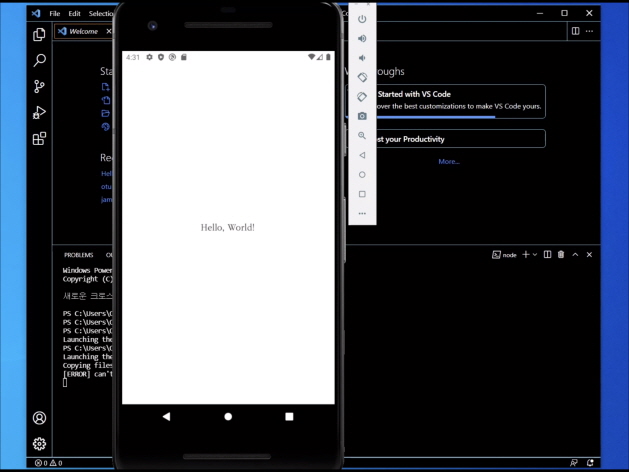Image resolution: width=629 pixels, height=472 pixels.
Task: Open the Extensions view
Action: click(39, 139)
